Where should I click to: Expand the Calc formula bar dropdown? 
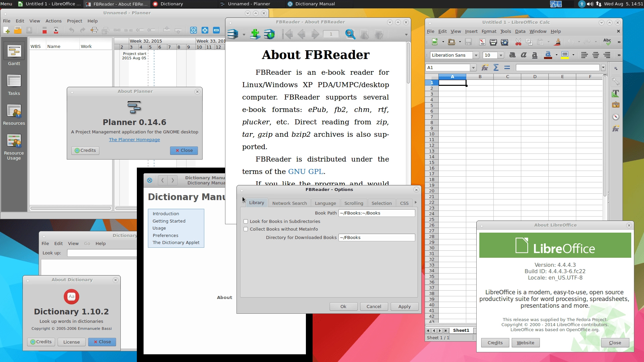click(x=603, y=68)
